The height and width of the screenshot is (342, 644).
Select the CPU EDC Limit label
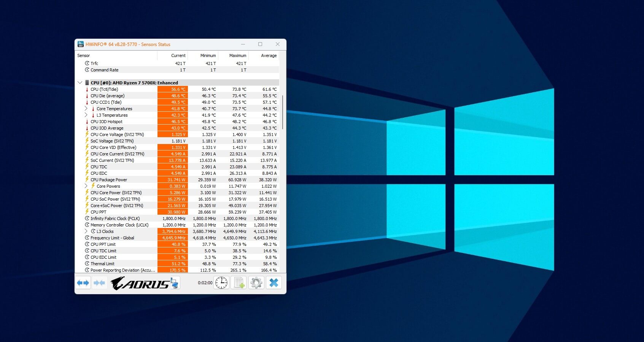point(103,257)
